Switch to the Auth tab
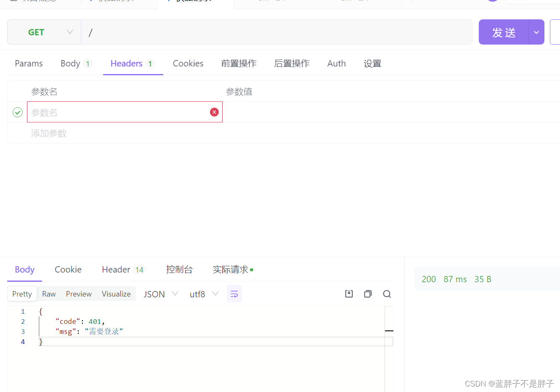 tap(337, 64)
